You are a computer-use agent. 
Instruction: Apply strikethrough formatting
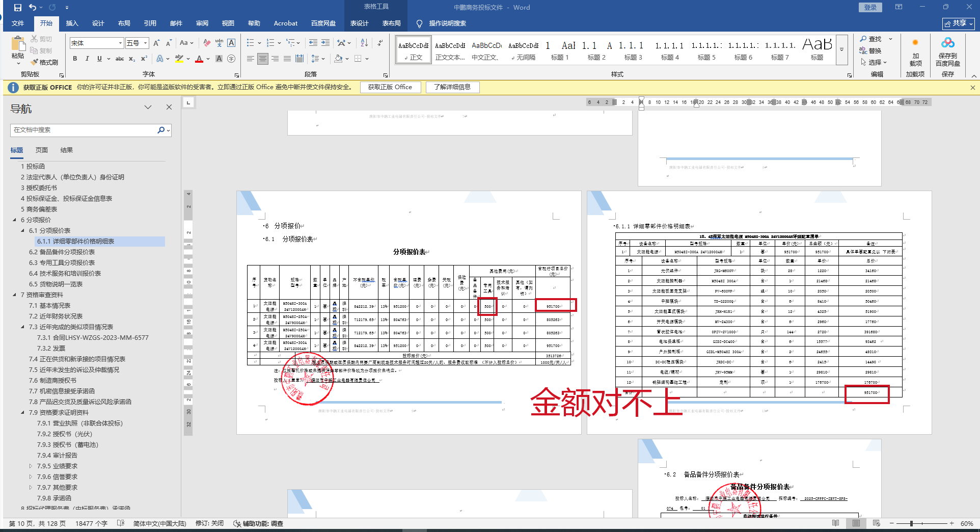point(120,59)
